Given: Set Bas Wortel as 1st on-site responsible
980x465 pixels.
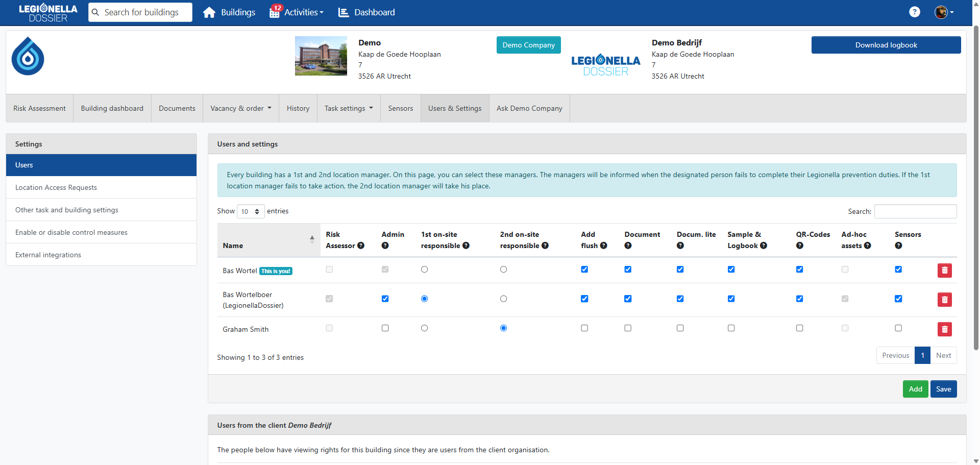Looking at the screenshot, I should tap(424, 270).
